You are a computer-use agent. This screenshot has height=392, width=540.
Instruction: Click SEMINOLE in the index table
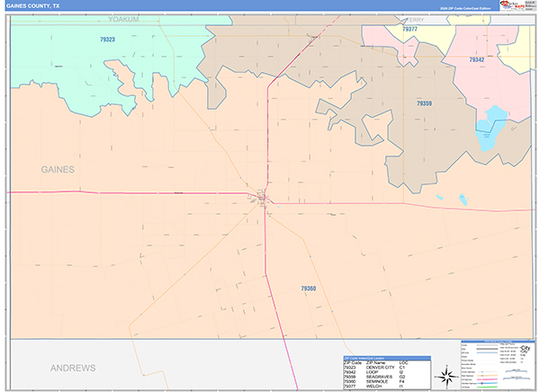tap(377, 382)
